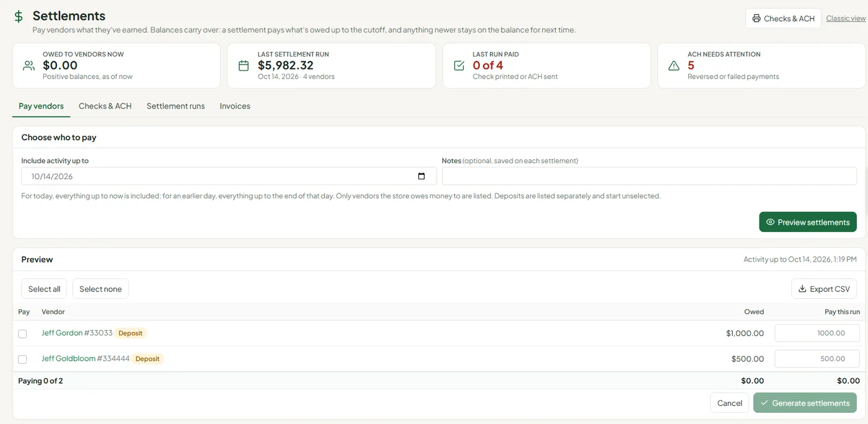Open the date picker calendar icon

point(422,176)
